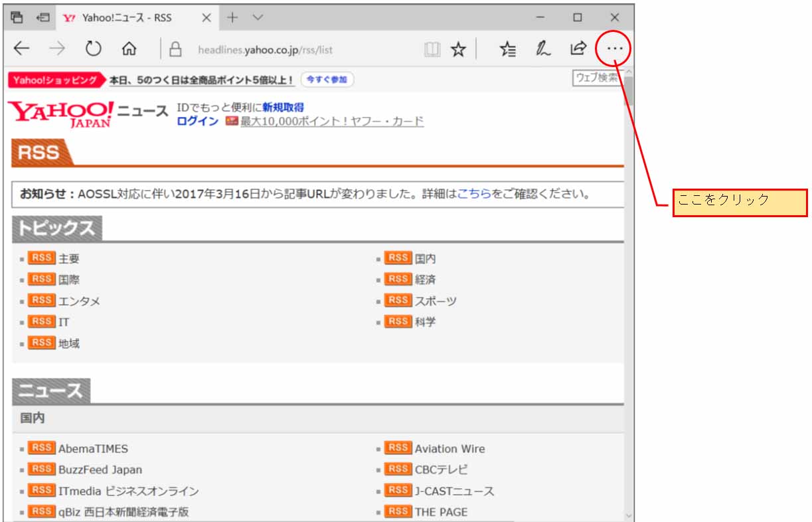Close the browser window
The height and width of the screenshot is (522, 812).
(x=615, y=17)
